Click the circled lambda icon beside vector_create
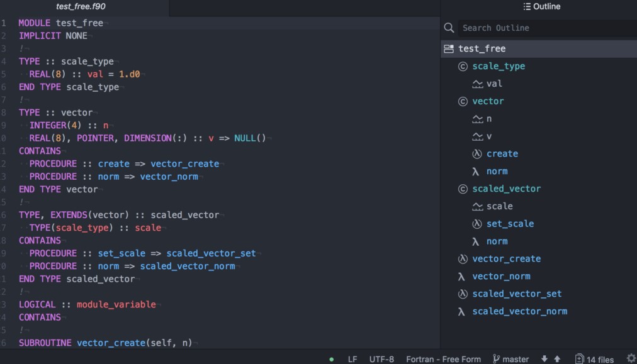Image resolution: width=637 pixels, height=364 pixels. click(463, 258)
